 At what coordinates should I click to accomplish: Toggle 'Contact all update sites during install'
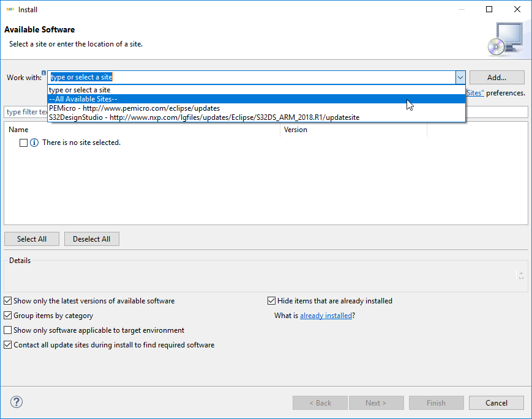[7, 345]
